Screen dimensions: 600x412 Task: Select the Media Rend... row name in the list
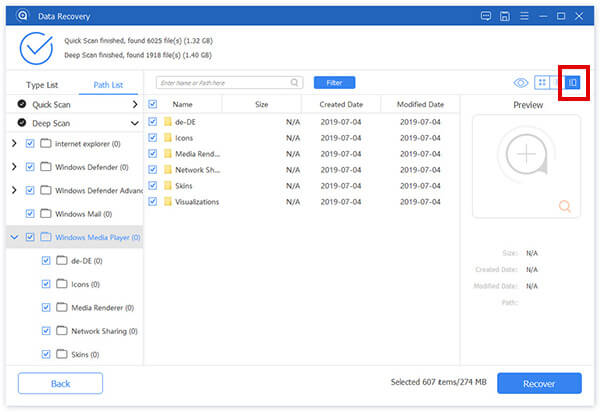198,154
